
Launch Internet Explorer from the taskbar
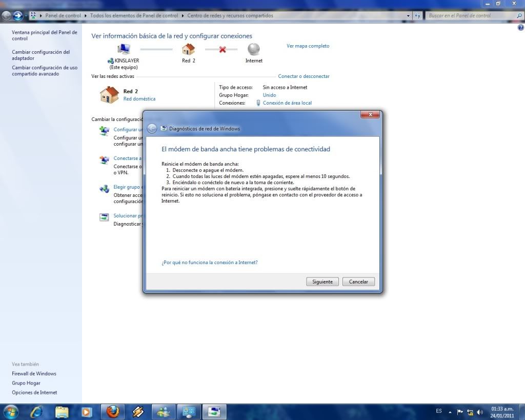(36, 411)
